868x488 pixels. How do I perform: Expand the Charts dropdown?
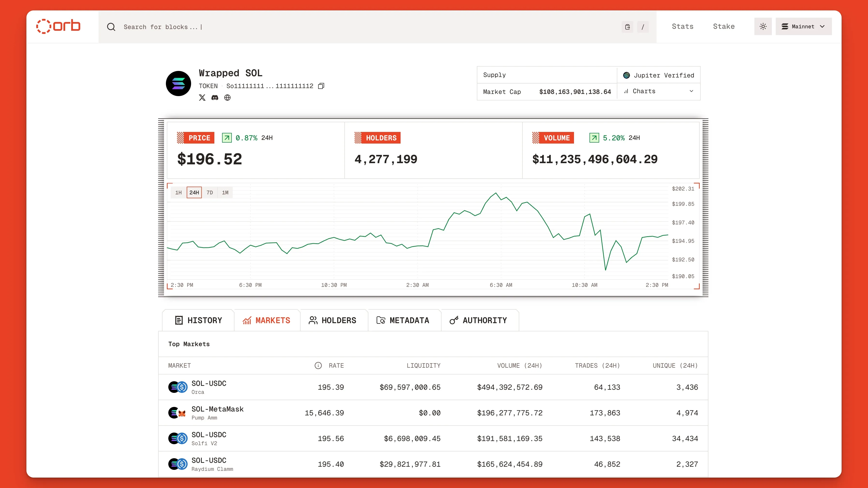click(659, 91)
